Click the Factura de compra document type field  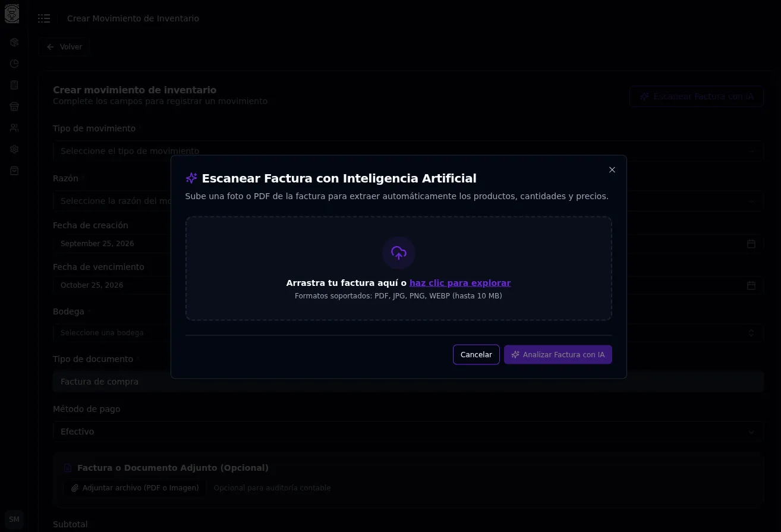click(x=408, y=382)
